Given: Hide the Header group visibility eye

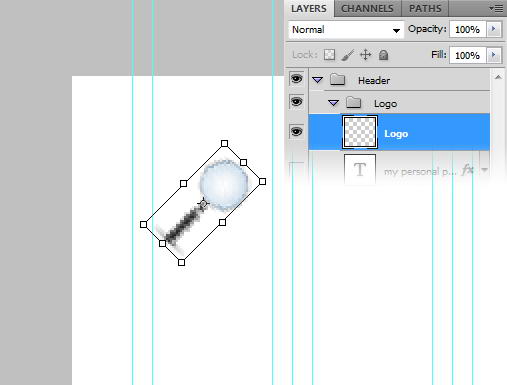Looking at the screenshot, I should click(x=296, y=79).
